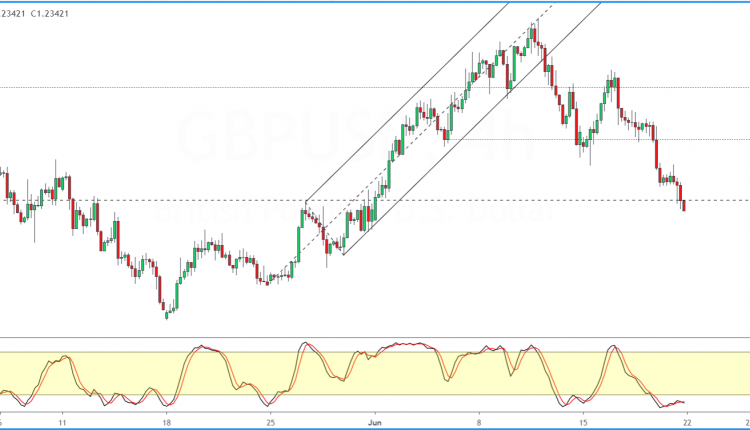Click the date label 22 on time axis
Screen dimensions: 750x430
pos(687,423)
